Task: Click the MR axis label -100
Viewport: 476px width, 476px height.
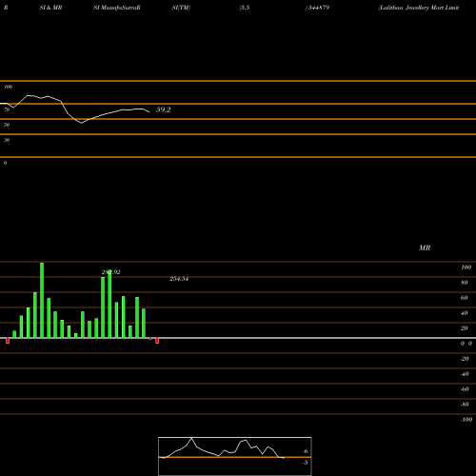Action: pos(466,420)
